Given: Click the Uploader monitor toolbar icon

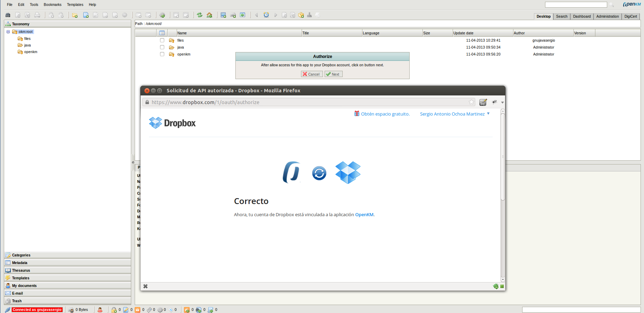Looking at the screenshot, I should pos(223,15).
